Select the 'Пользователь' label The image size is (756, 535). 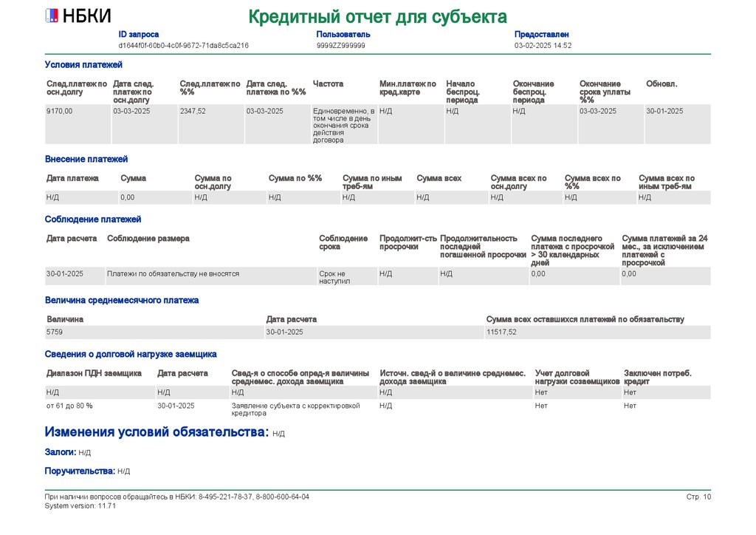coord(343,34)
